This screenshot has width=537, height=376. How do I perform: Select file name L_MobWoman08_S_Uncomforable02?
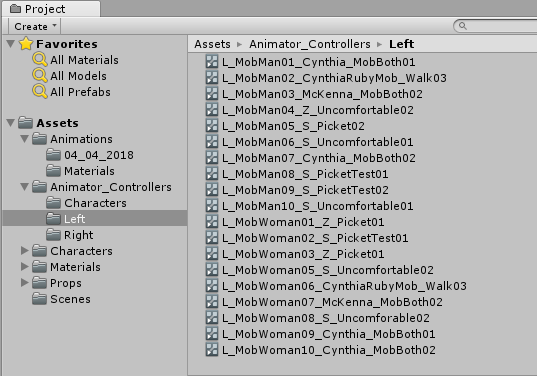pos(326,318)
